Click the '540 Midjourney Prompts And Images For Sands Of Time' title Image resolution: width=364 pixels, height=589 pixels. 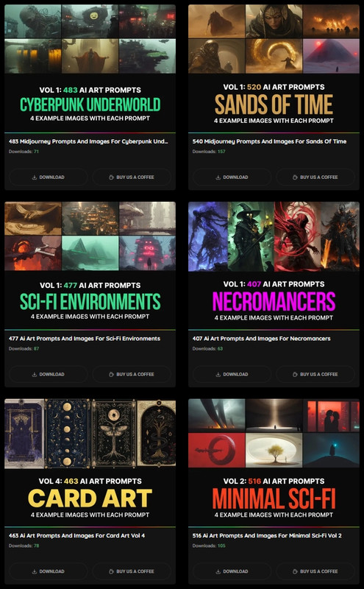tap(269, 141)
